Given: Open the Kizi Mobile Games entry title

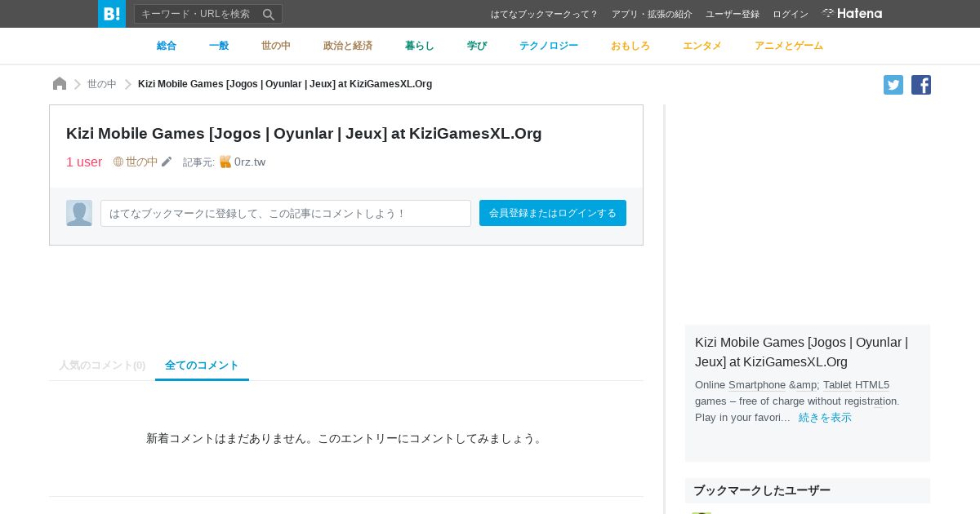Looking at the screenshot, I should pos(304,133).
